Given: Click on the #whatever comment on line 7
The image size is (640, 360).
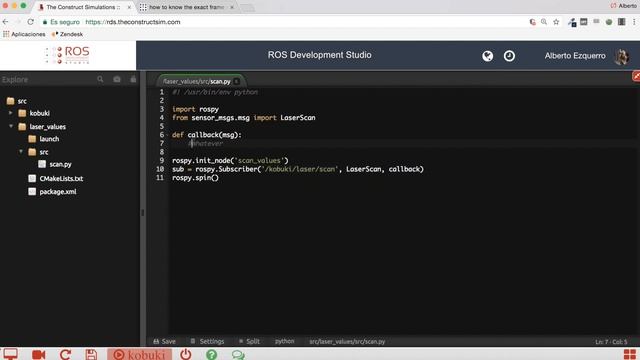Looking at the screenshot, I should click(x=205, y=143).
